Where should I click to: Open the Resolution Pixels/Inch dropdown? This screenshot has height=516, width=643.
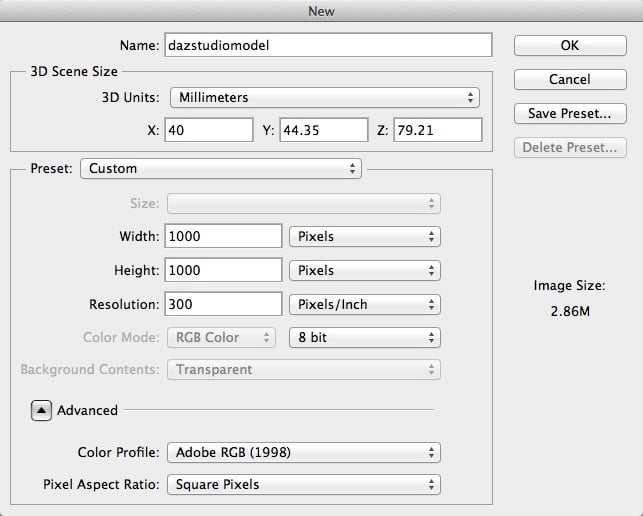click(364, 304)
